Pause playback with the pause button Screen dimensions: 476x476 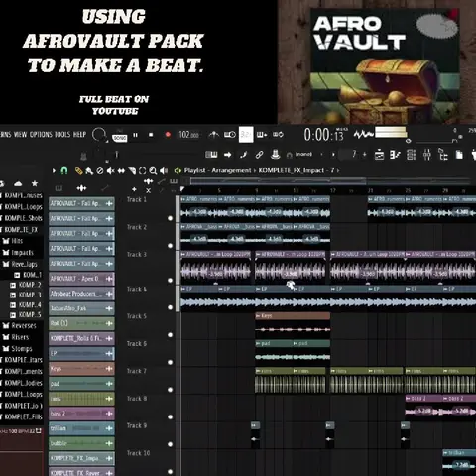tap(135, 135)
